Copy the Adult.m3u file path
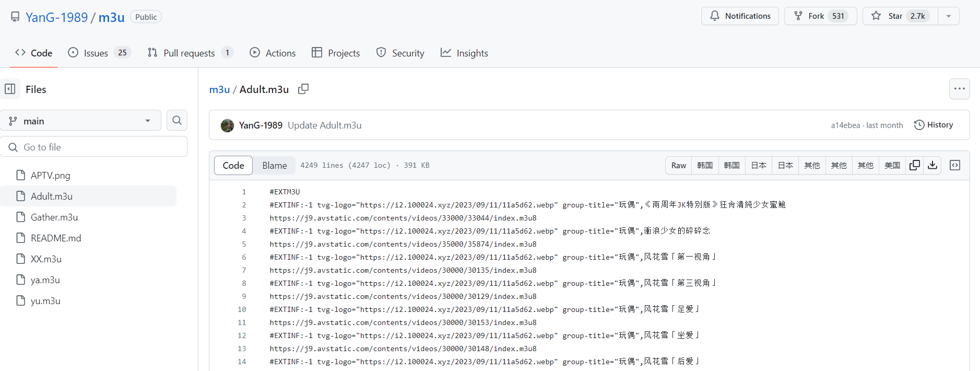Image resolution: width=980 pixels, height=371 pixels. pyautogui.click(x=303, y=89)
